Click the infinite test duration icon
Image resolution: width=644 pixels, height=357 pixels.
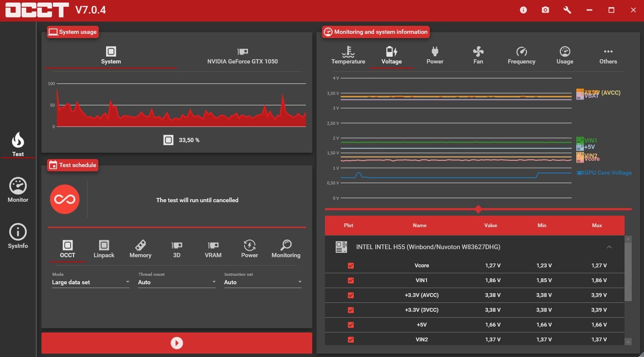[65, 199]
